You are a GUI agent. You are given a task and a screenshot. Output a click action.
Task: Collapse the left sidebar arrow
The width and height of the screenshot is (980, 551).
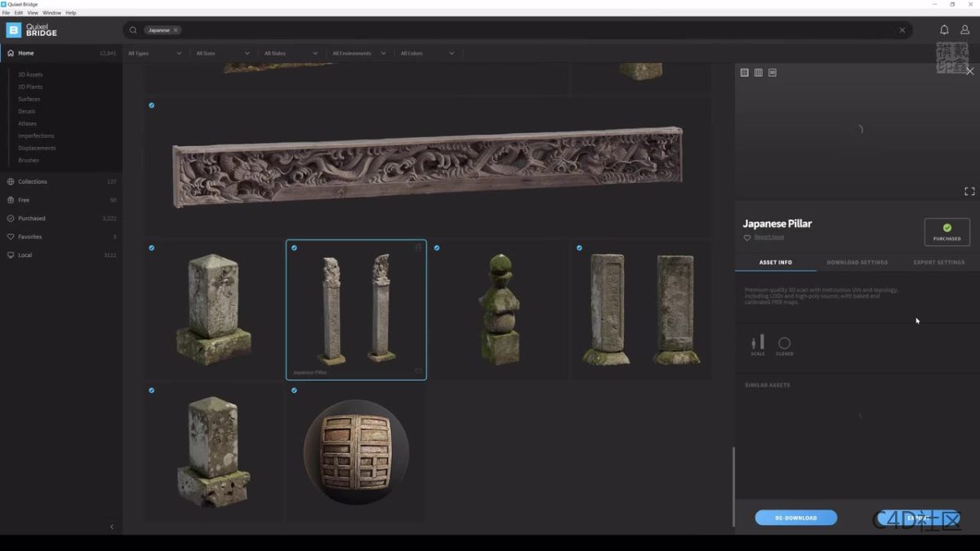(x=112, y=527)
